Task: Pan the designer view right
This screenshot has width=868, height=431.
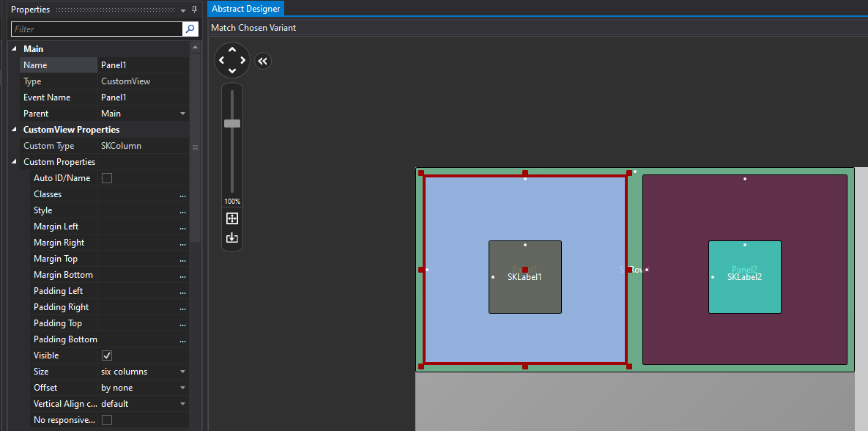Action: tap(243, 60)
